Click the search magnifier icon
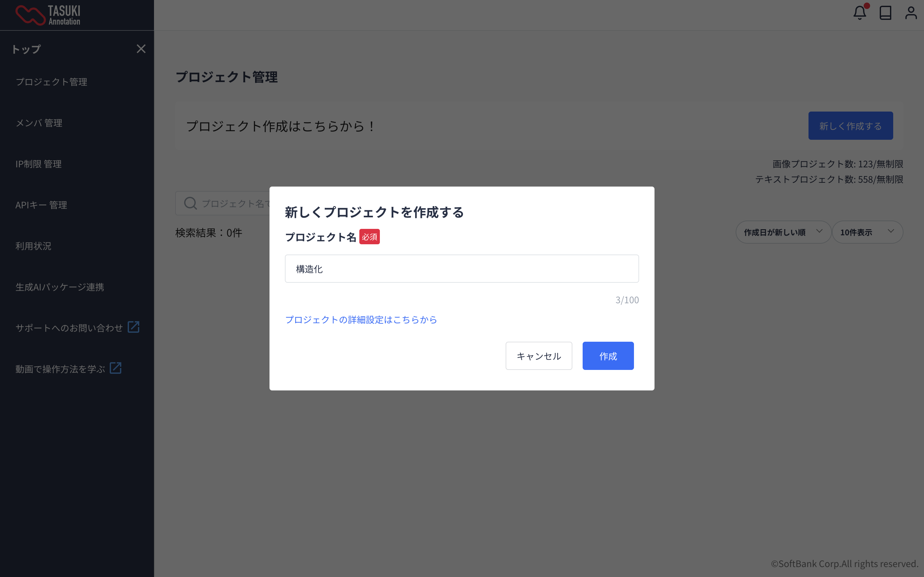The width and height of the screenshot is (924, 577). [x=190, y=204]
